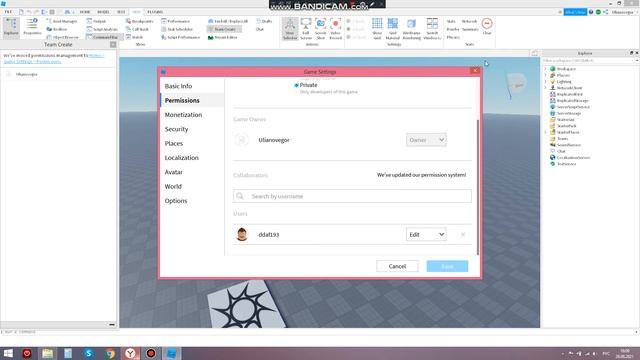The width and height of the screenshot is (640, 360).
Task: Open Find All / Replace All
Action: click(228, 21)
